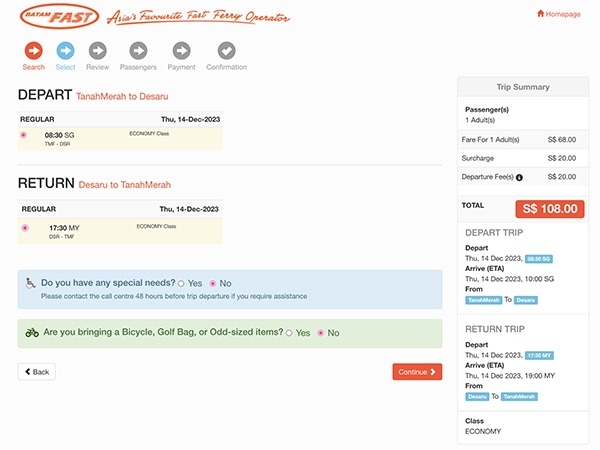Click the Select step arrow icon
The height and width of the screenshot is (450, 600).
[65, 50]
